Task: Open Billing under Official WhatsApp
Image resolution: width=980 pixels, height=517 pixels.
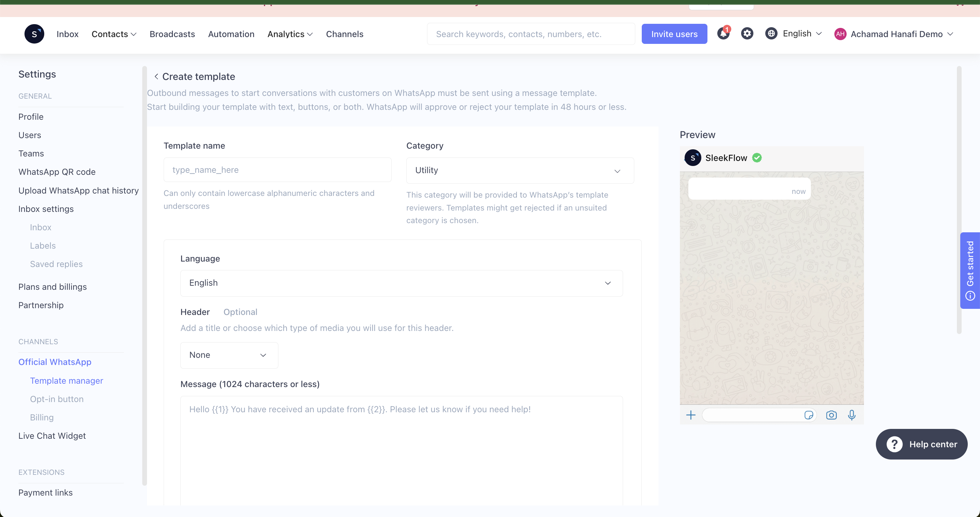Action: (x=42, y=417)
